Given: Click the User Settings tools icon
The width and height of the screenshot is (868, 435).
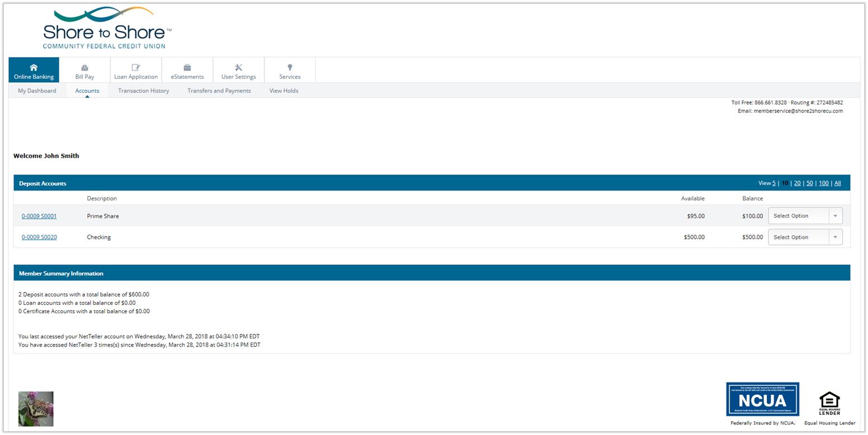Looking at the screenshot, I should point(238,67).
